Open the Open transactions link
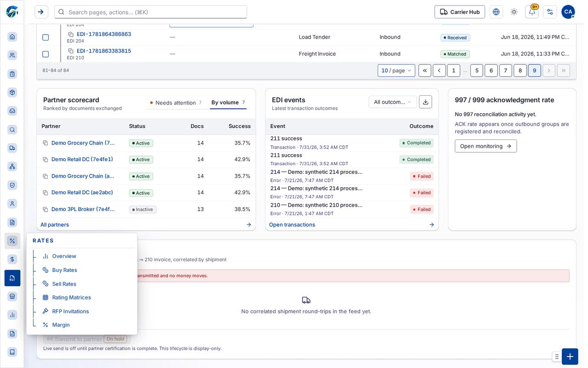Image resolution: width=588 pixels, height=368 pixels. coord(292,225)
